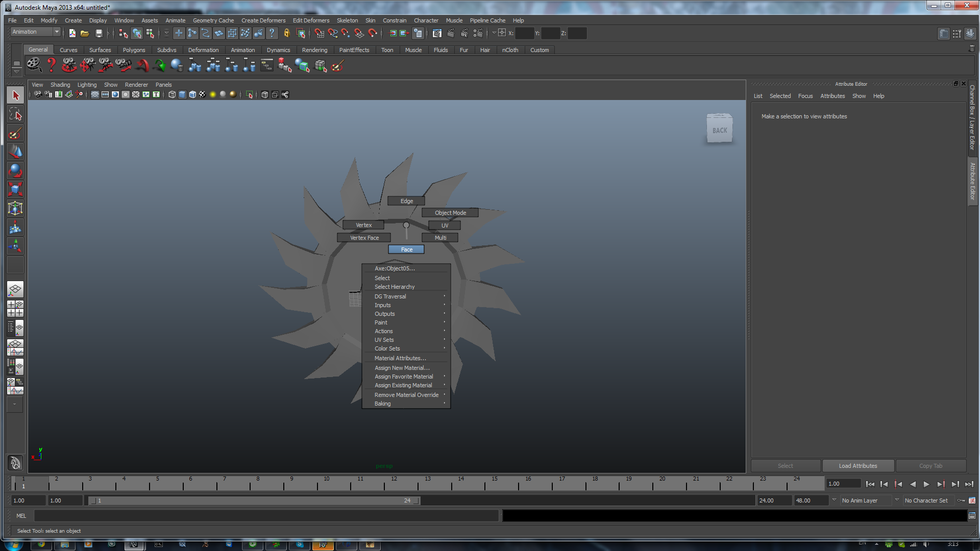Open the Create Deformers menu
The height and width of the screenshot is (551, 980).
263,20
